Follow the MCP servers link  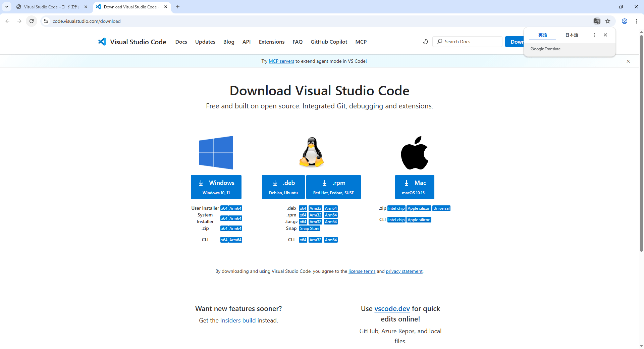[x=281, y=61]
